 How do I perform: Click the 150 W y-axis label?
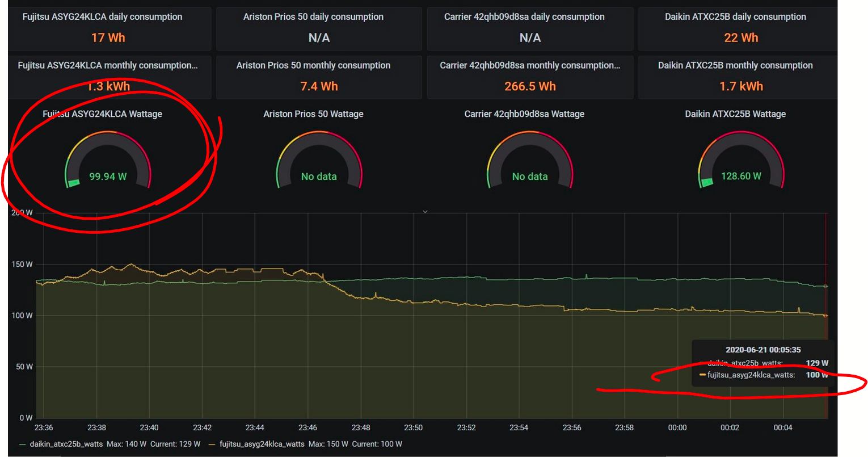pos(22,264)
